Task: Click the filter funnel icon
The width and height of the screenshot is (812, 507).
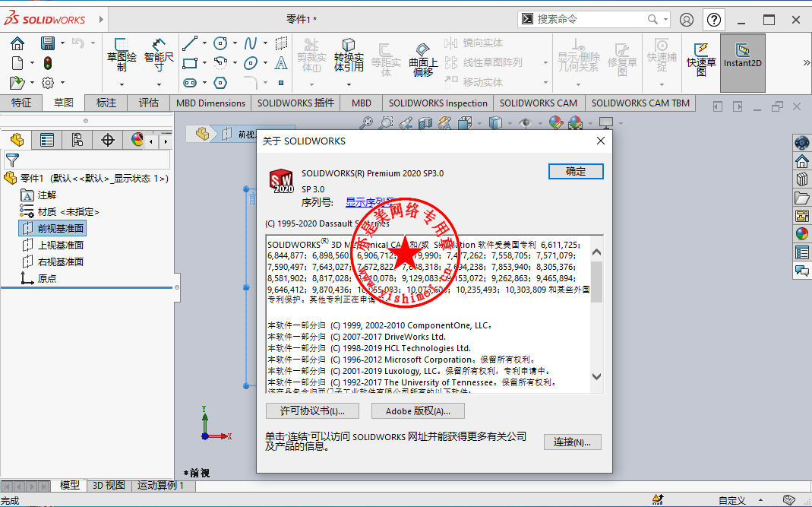Action: pyautogui.click(x=12, y=160)
